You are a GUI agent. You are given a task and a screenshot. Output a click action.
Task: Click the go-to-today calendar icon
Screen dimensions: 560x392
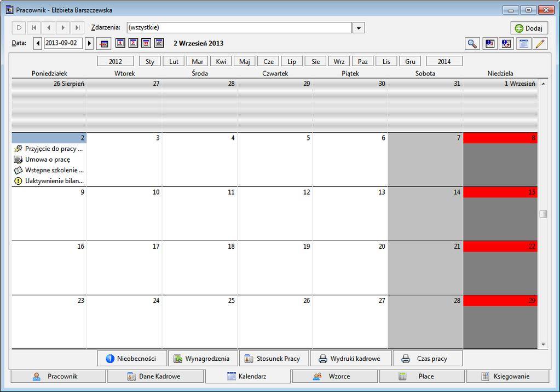[104, 44]
